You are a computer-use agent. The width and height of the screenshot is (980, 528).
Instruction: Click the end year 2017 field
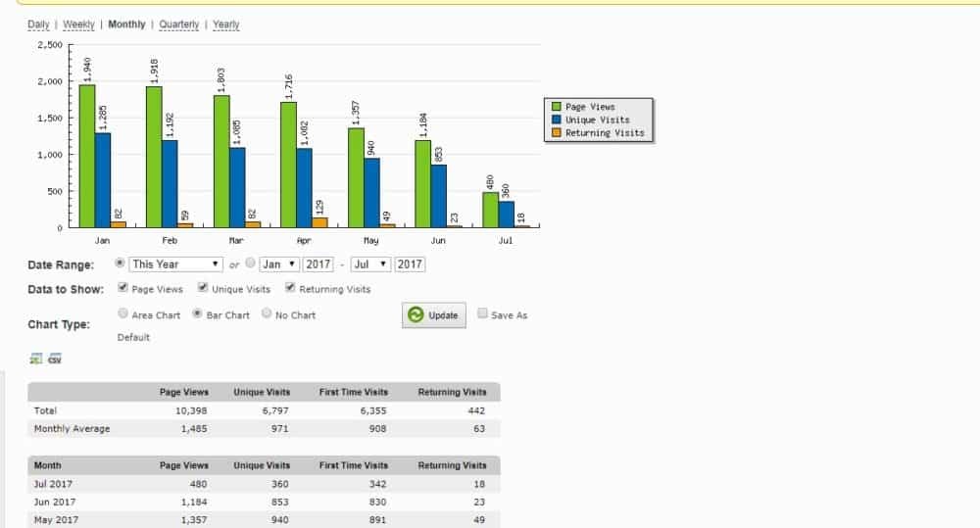coord(410,264)
